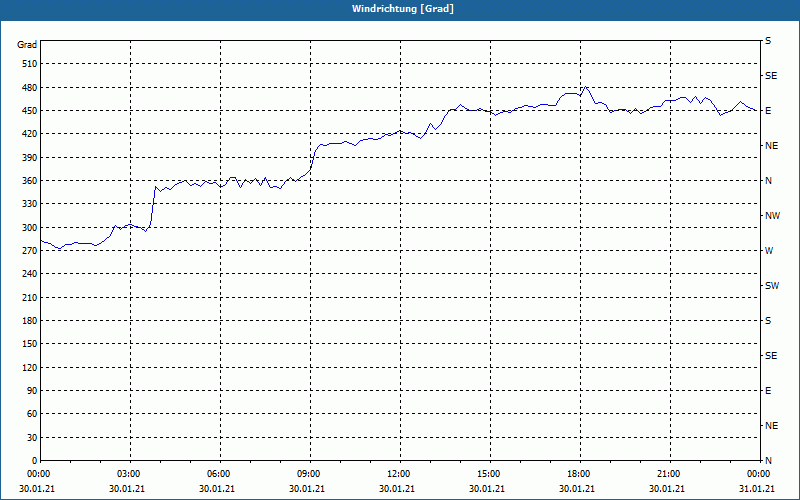Click the Windrichtung [Grad] chart title
The image size is (800, 500).
pos(403,9)
